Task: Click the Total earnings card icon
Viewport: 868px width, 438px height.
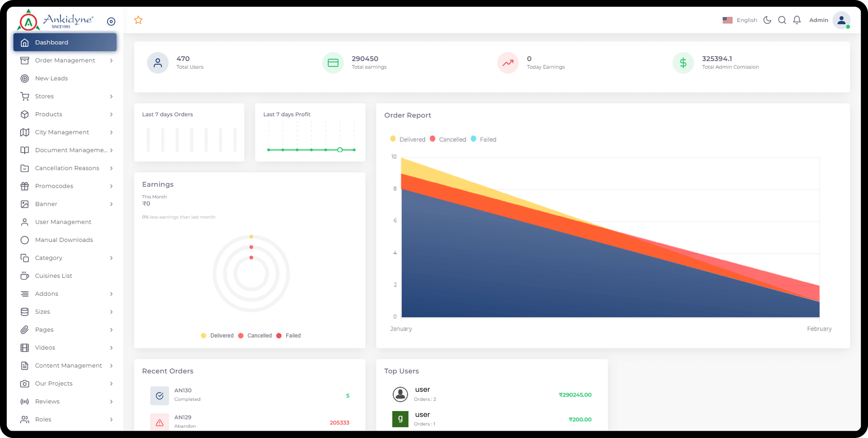Action: coord(333,63)
